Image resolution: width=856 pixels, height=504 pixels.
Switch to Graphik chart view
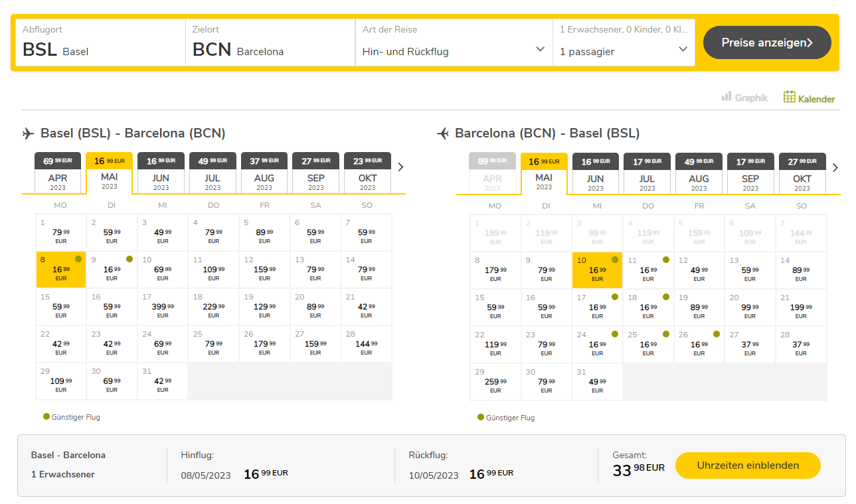744,98
